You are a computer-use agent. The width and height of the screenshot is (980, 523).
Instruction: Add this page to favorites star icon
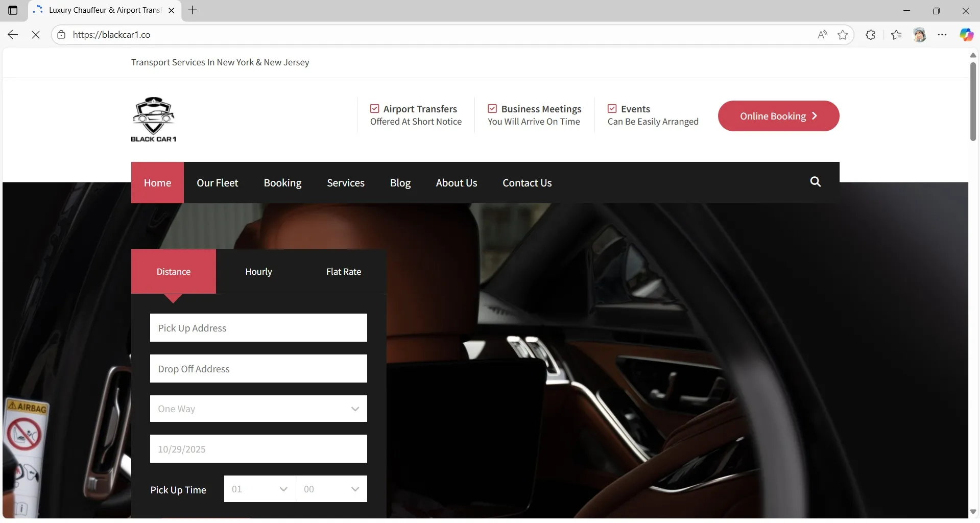pos(843,35)
